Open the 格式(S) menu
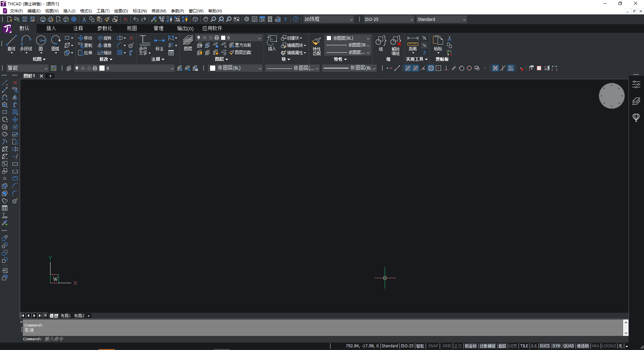The image size is (644, 350). pos(86,11)
